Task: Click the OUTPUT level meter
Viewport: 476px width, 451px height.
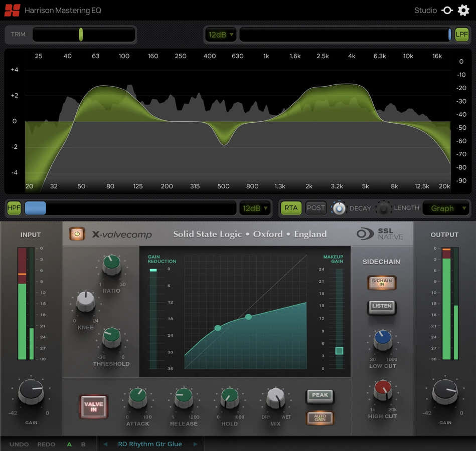Action: 450,304
